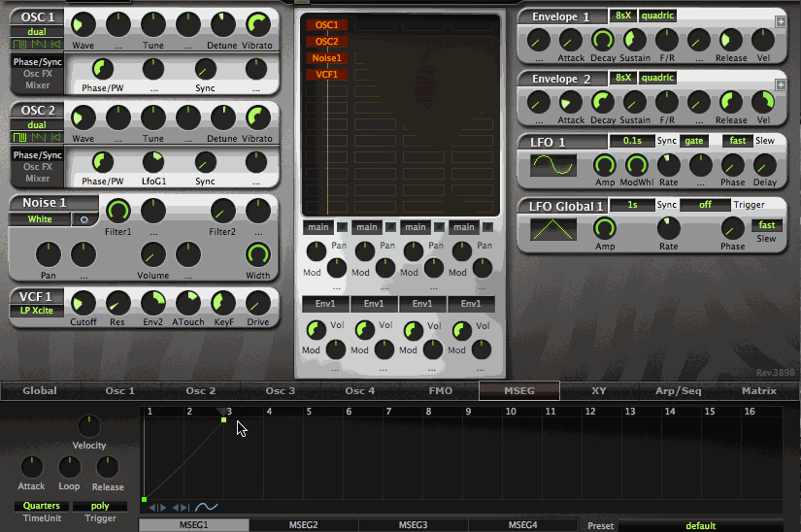The width and height of the screenshot is (801, 532).
Task: Toggle the small box beside second main lane
Action: click(390, 227)
